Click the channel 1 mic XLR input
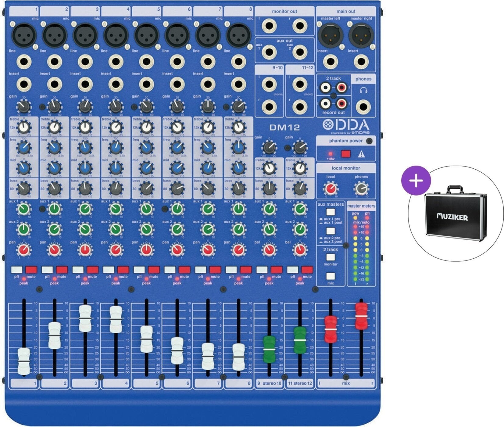Screen dimensions: 504x427 tap(24, 35)
